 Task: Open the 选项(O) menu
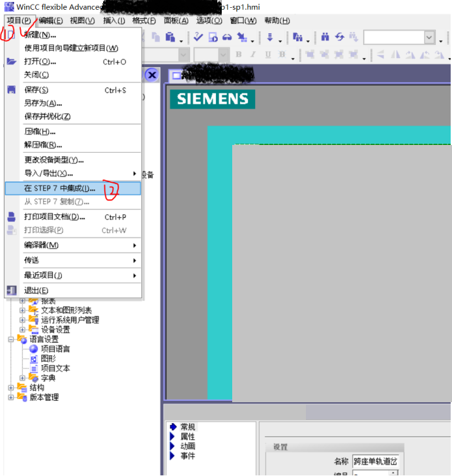click(x=209, y=21)
